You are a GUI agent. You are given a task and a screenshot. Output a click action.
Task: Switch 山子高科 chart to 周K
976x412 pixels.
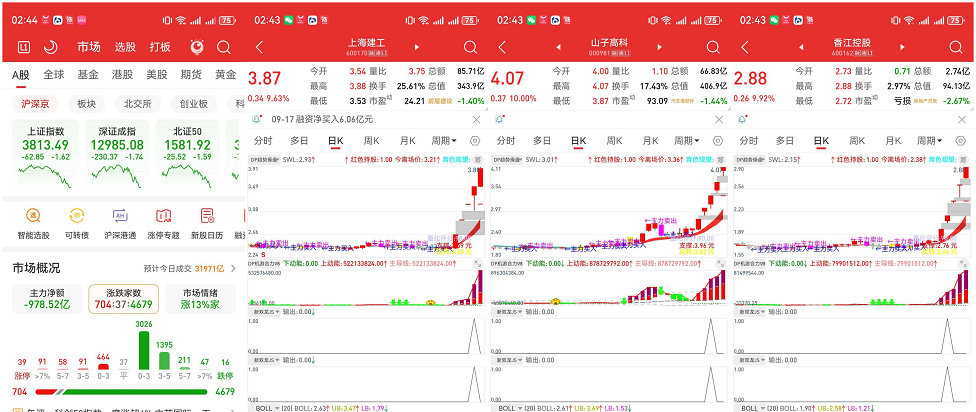point(615,141)
